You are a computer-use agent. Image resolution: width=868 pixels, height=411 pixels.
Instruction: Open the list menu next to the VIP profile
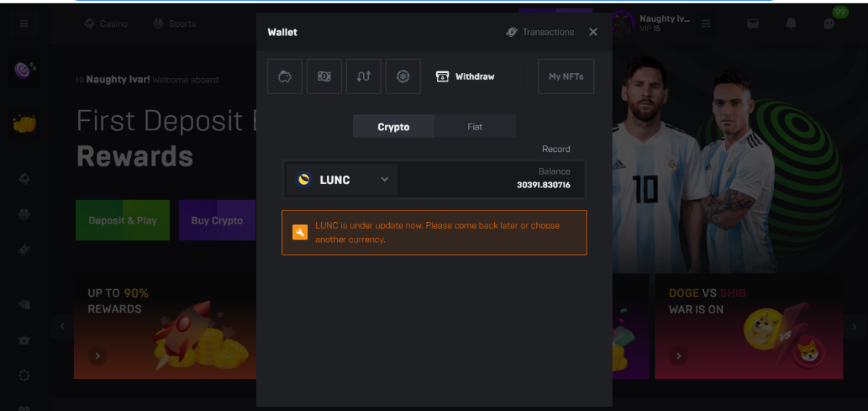point(706,24)
